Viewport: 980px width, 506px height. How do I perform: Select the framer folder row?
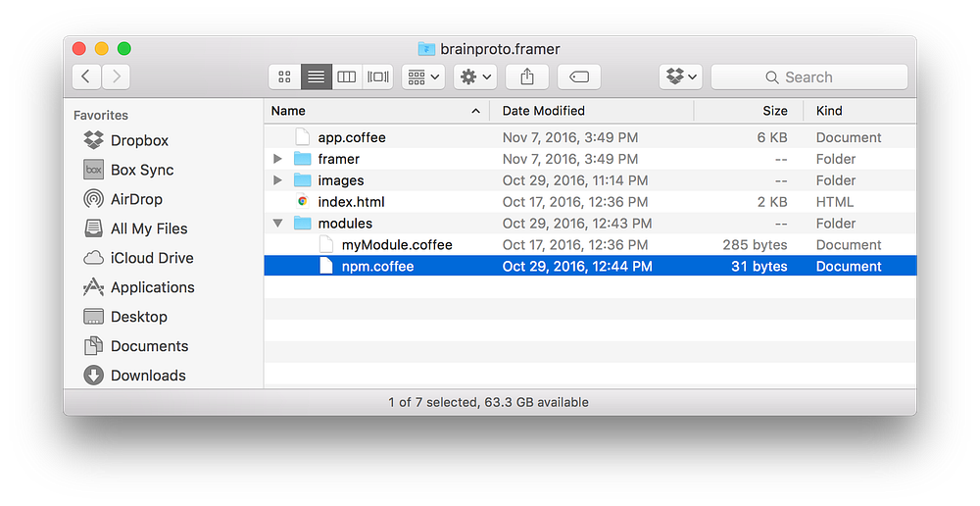(x=590, y=159)
